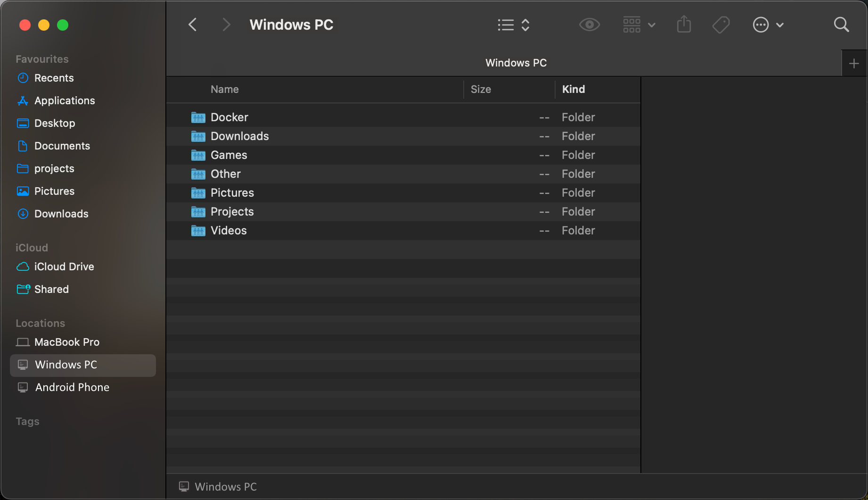Click the Desktop sidebar icon
The image size is (868, 500).
(23, 123)
